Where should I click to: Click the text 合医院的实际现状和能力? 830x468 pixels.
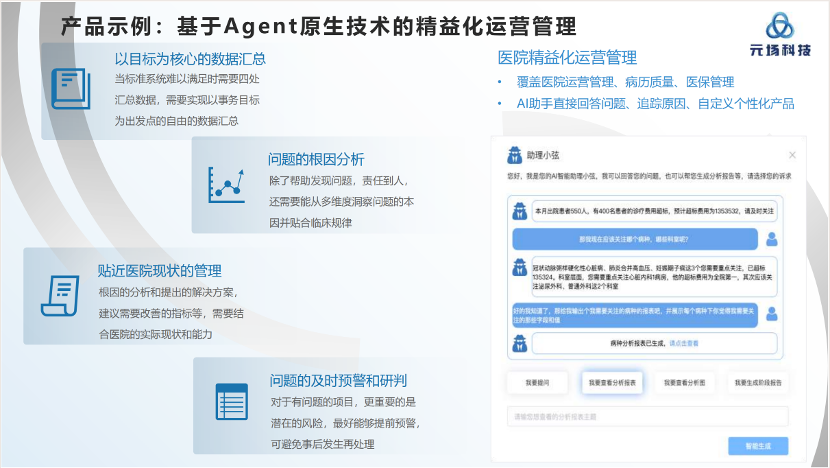[155, 334]
